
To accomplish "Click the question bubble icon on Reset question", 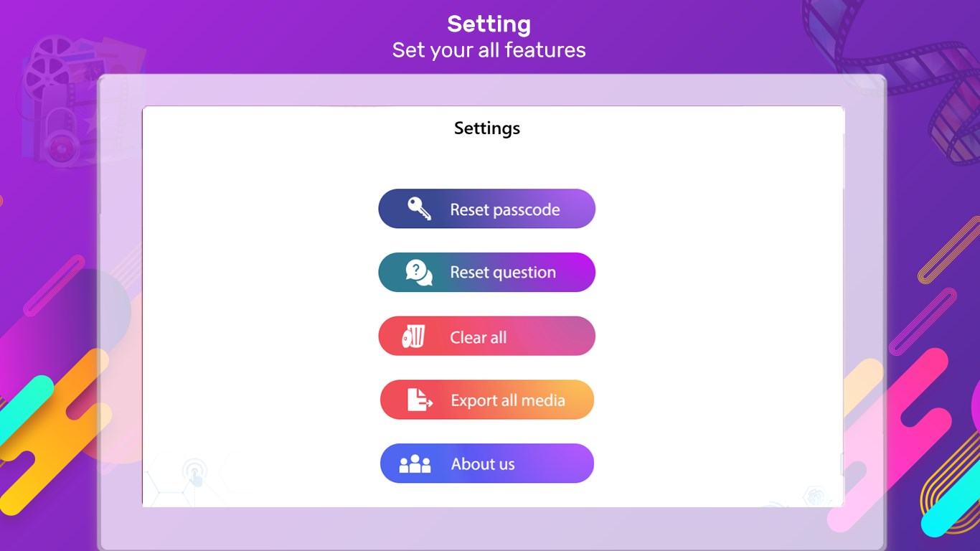I will point(419,273).
